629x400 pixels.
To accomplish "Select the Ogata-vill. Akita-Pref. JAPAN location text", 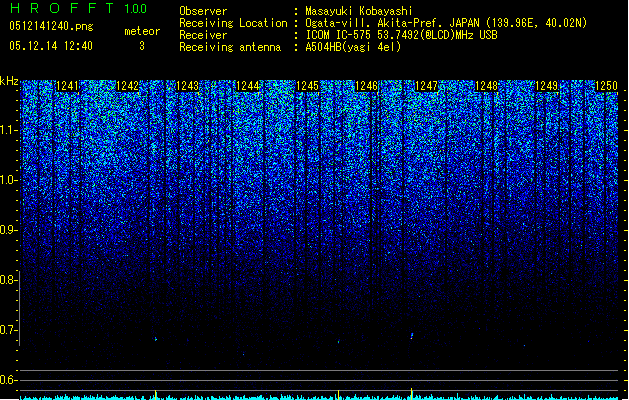I will click(446, 23).
